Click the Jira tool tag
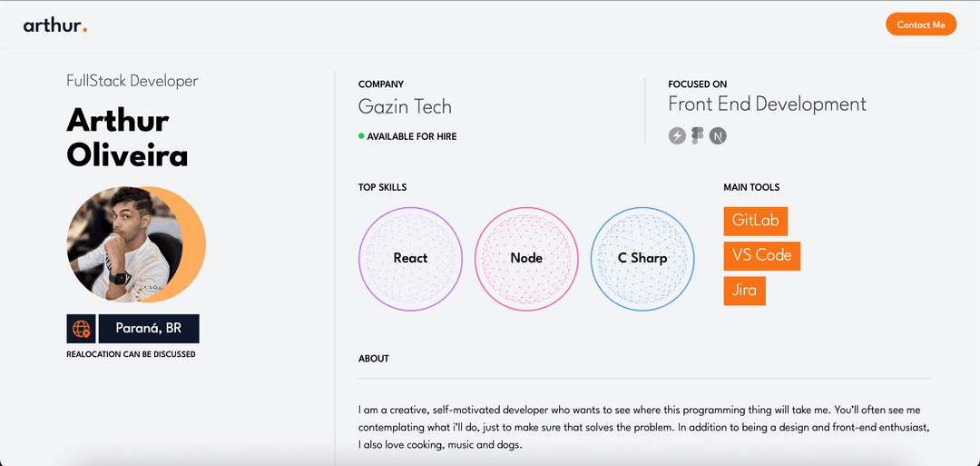This screenshot has width=980, height=466. 744,291
